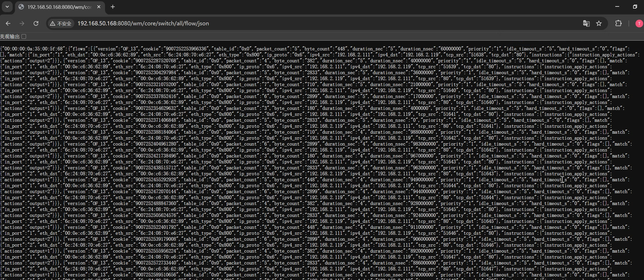Select the 192.168.50.168:8080 browser tab
The height and width of the screenshot is (280, 644).
tap(59, 7)
